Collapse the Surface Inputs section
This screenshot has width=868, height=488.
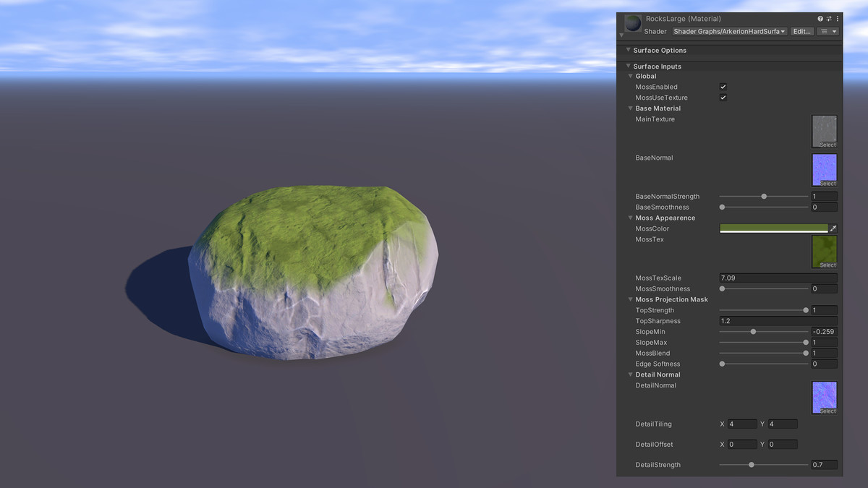click(x=629, y=66)
